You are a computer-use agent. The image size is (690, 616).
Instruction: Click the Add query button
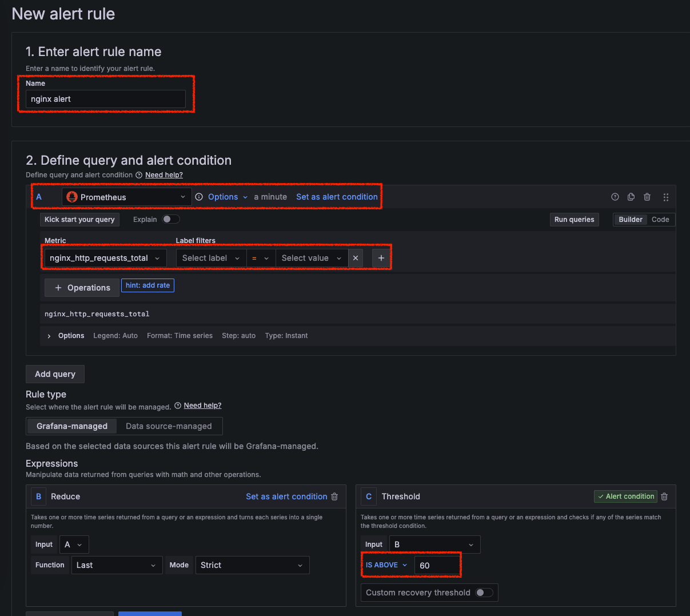55,374
